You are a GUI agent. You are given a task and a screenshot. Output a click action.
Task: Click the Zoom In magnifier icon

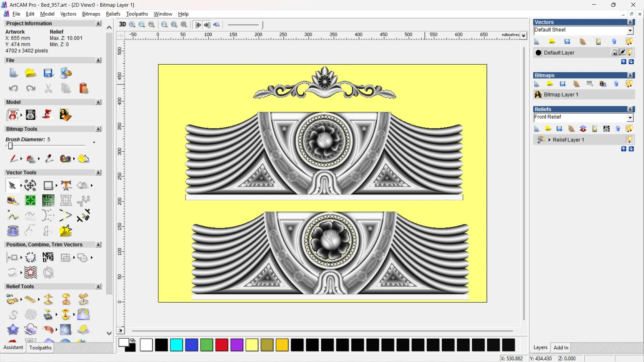pyautogui.click(x=132, y=24)
